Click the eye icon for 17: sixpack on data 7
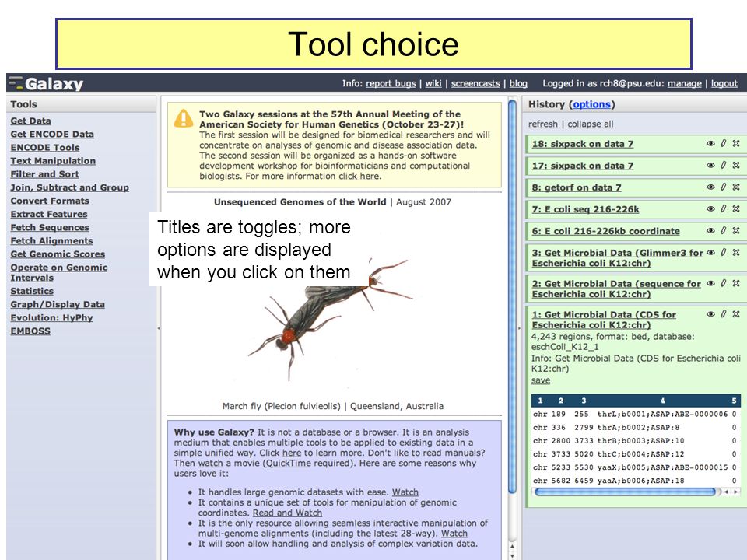The image size is (747, 560). 710,165
